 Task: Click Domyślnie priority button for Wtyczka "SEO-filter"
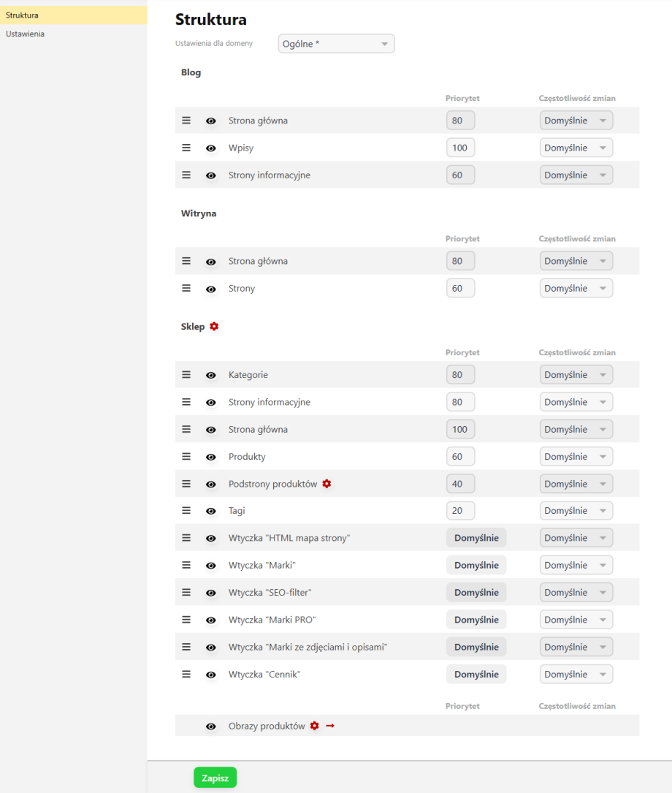(476, 593)
